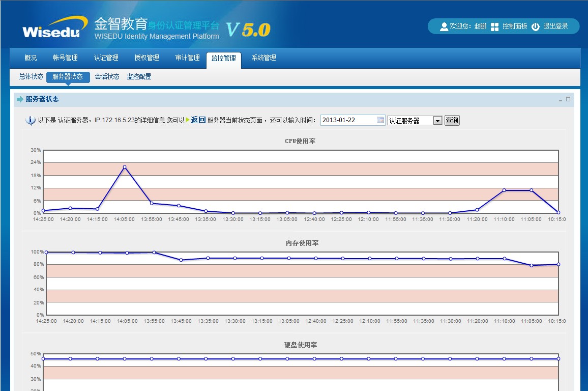Open the 监控管理 tab

pyautogui.click(x=223, y=58)
